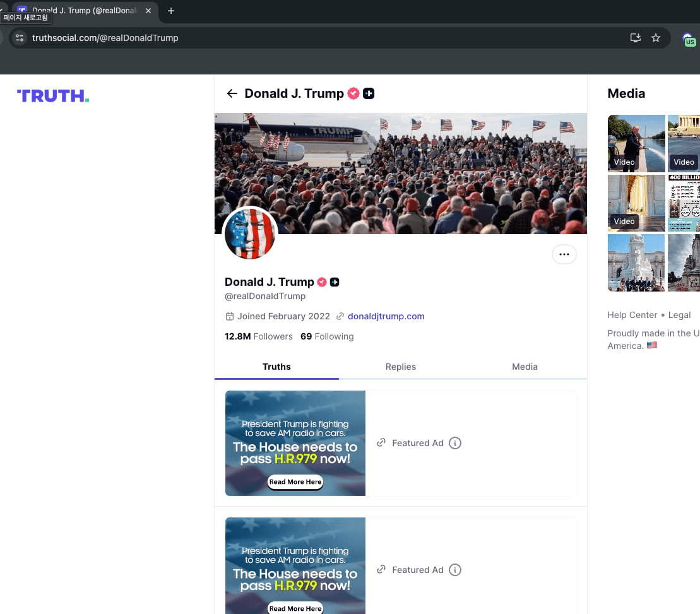The width and height of the screenshot is (700, 614).
Task: Click Read More Here in the second ad
Action: point(295,608)
